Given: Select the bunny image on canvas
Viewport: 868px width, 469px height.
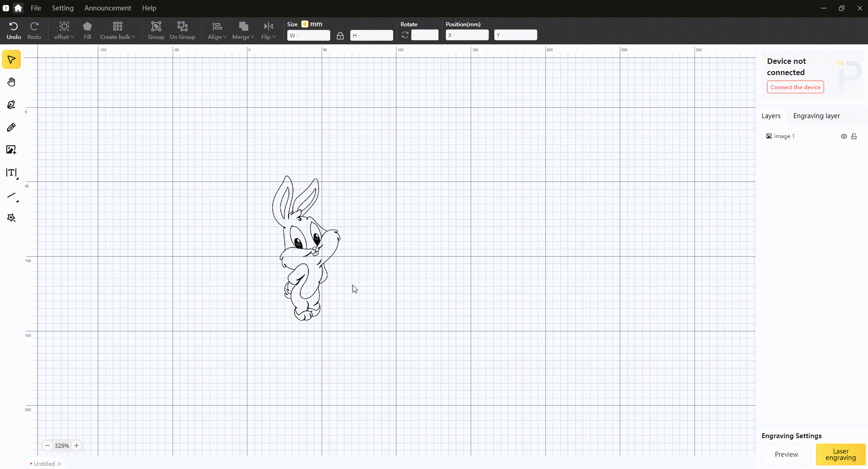Looking at the screenshot, I should pos(306,248).
